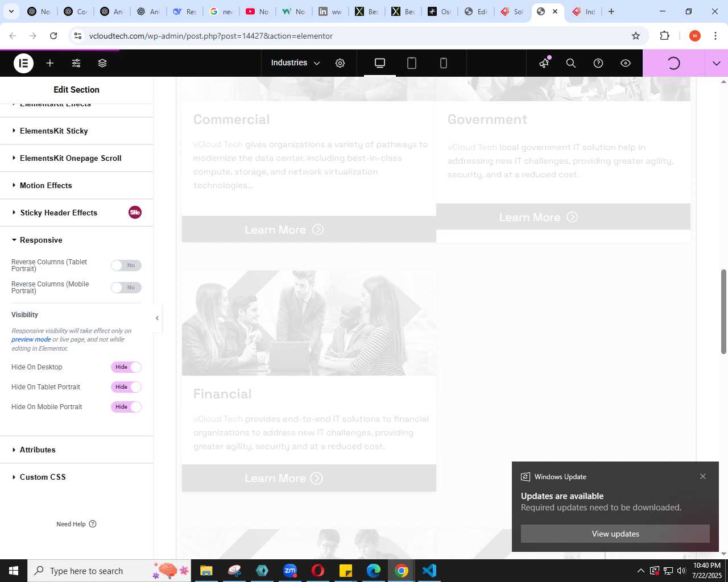Expand the Attributes section

(x=76, y=450)
